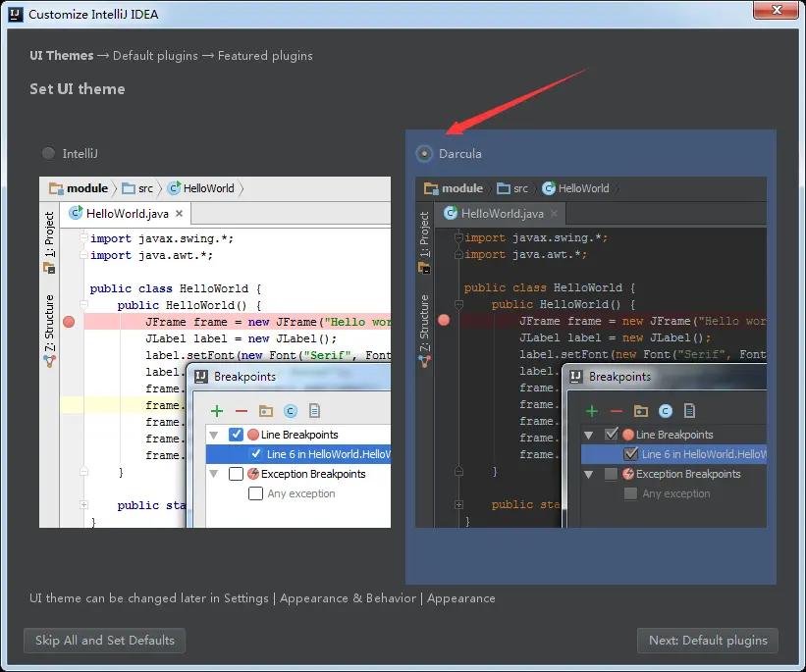The height and width of the screenshot is (672, 806).
Task: Select the Darcula theme radio button
Action: 424,154
